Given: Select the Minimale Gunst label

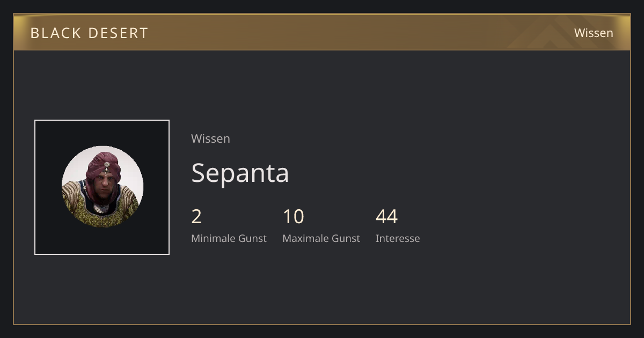Looking at the screenshot, I should pos(229,238).
